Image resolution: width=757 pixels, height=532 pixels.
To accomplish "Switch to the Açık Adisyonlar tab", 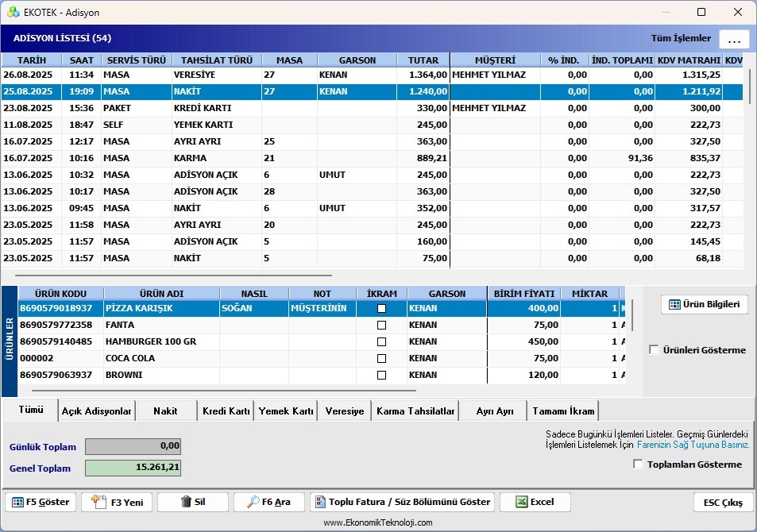I will (x=97, y=411).
